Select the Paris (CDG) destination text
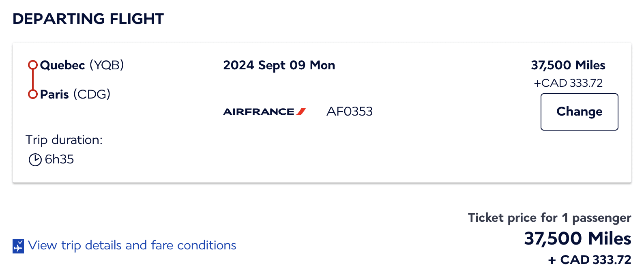Screen dimensions: 644x279 click(x=75, y=94)
